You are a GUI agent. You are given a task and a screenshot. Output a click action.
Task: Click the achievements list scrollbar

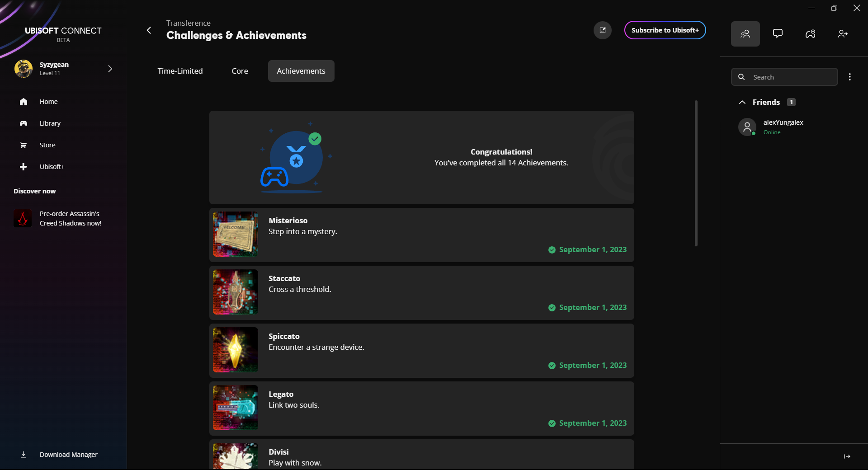[x=696, y=173]
